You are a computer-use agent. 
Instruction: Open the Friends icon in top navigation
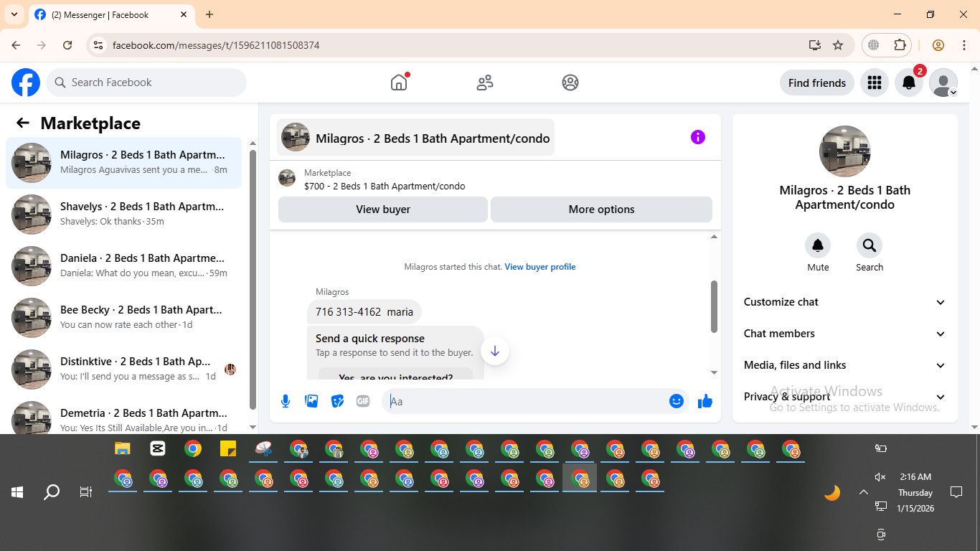coord(485,83)
